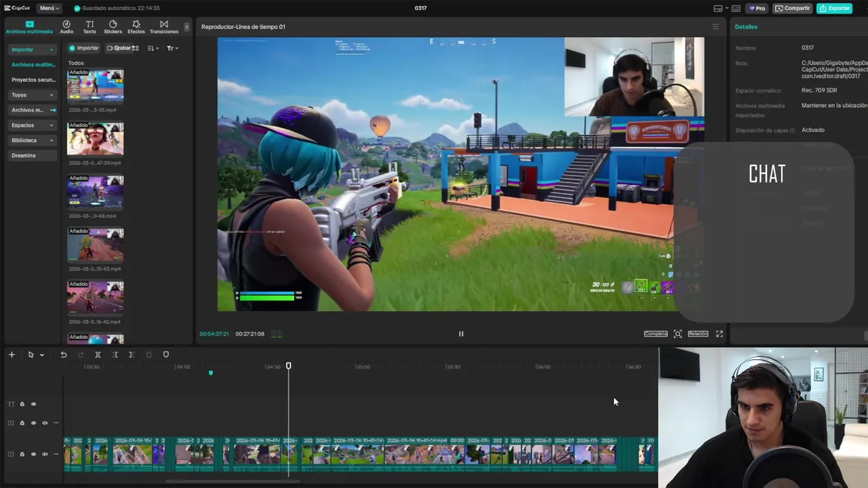The image size is (868, 488).
Task: Lock the upper video track
Action: (22, 423)
